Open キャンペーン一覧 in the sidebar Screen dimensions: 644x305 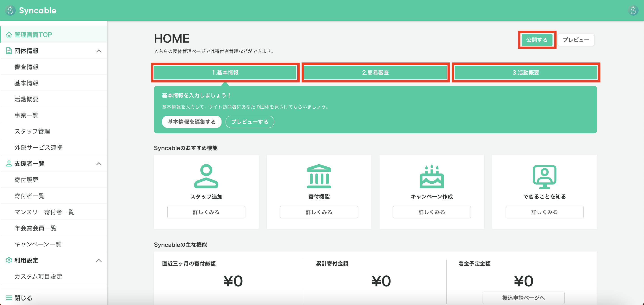coord(53,244)
